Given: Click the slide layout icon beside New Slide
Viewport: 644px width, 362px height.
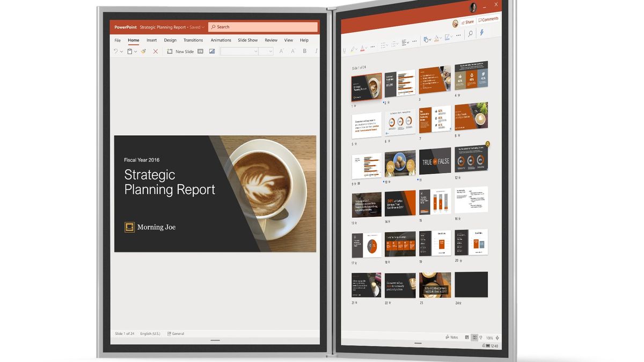Looking at the screenshot, I should click(x=200, y=51).
